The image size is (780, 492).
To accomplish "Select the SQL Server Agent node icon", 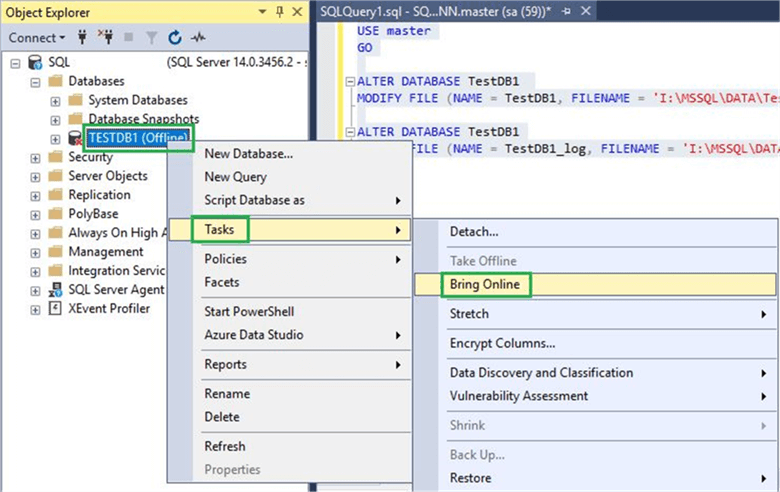I will point(56,289).
